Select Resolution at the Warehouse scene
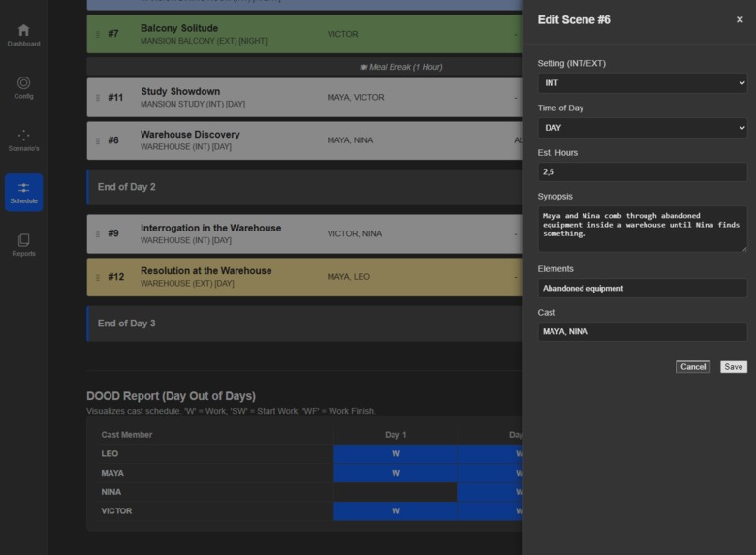The width and height of the screenshot is (756, 555). coord(304,277)
